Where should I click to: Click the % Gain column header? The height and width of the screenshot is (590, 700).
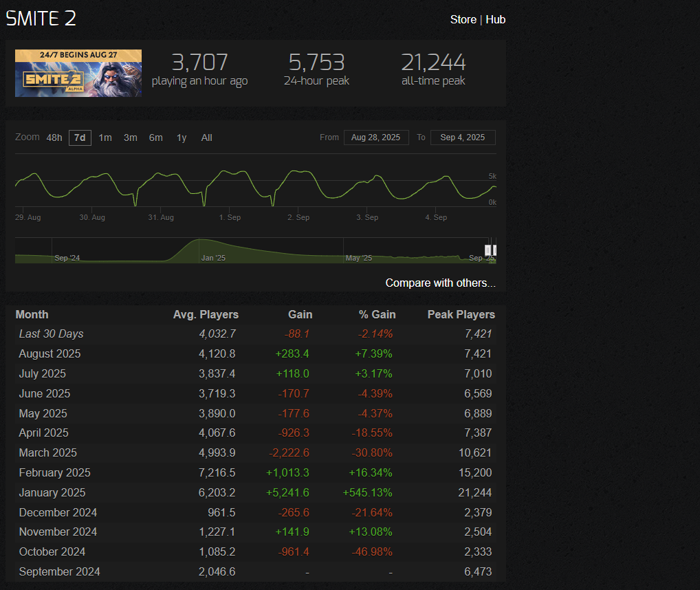coord(377,315)
